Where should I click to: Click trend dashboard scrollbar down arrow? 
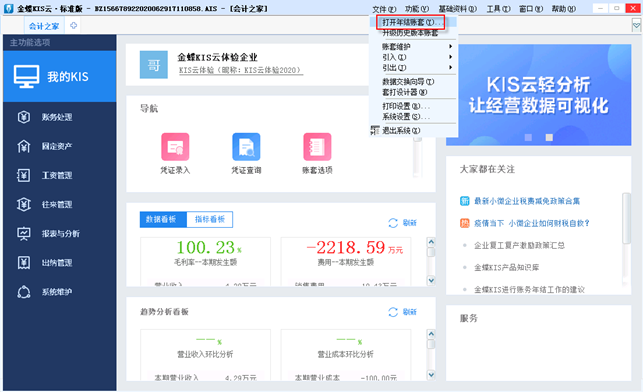431,374
